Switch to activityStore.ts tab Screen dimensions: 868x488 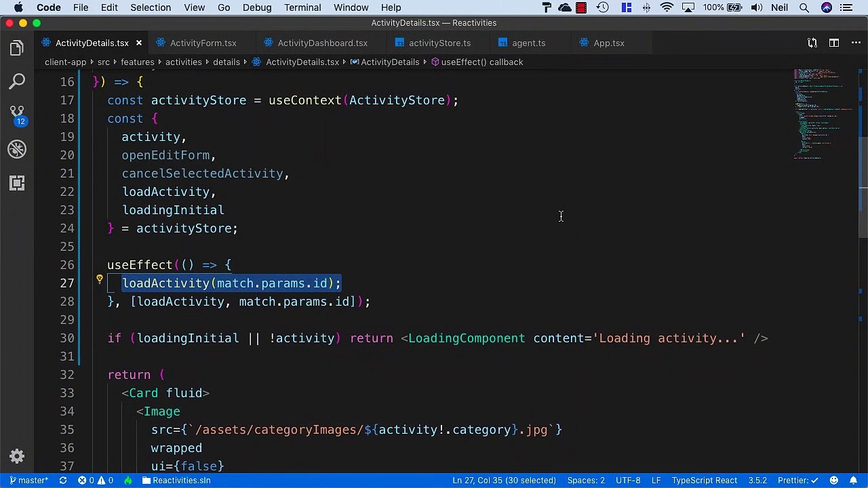[x=439, y=43]
